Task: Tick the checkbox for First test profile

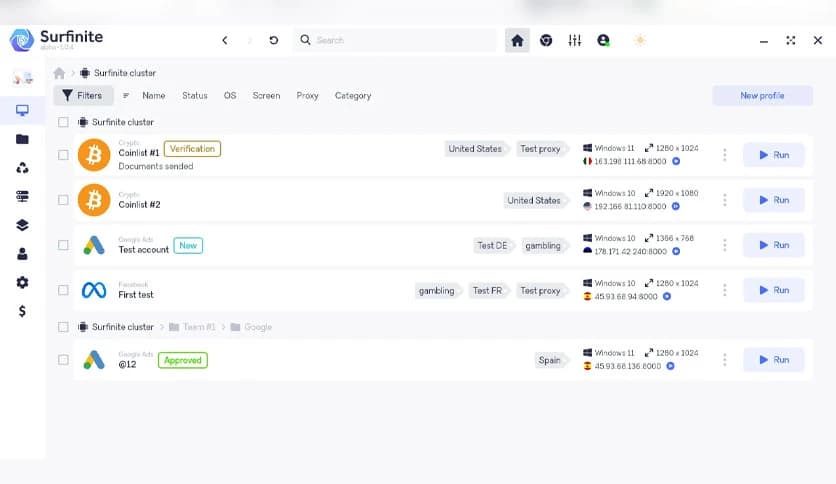Action: point(63,290)
